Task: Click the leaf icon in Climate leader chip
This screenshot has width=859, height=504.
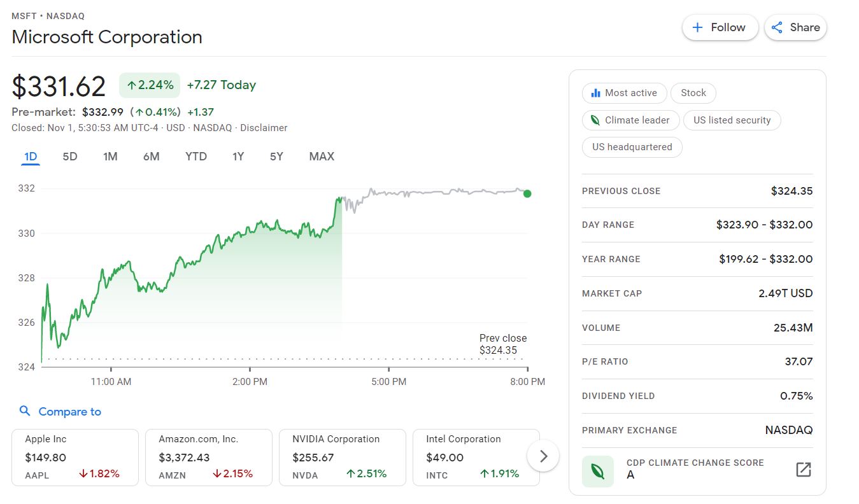Action: point(595,120)
